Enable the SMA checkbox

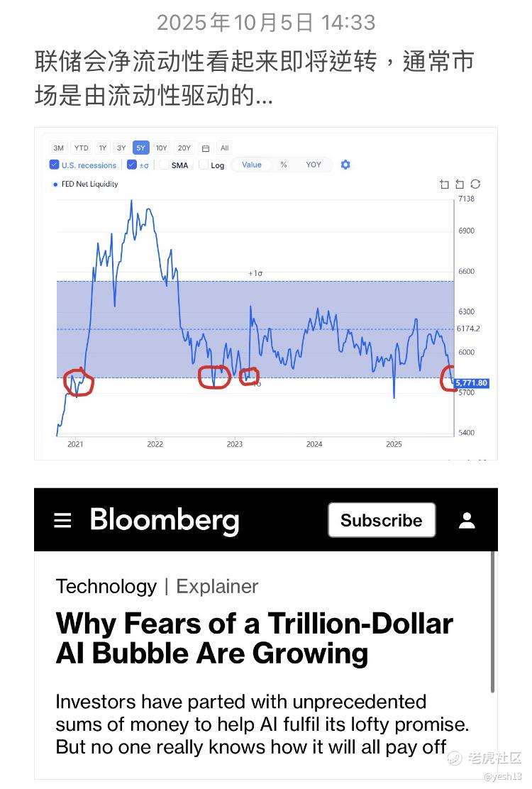165,165
